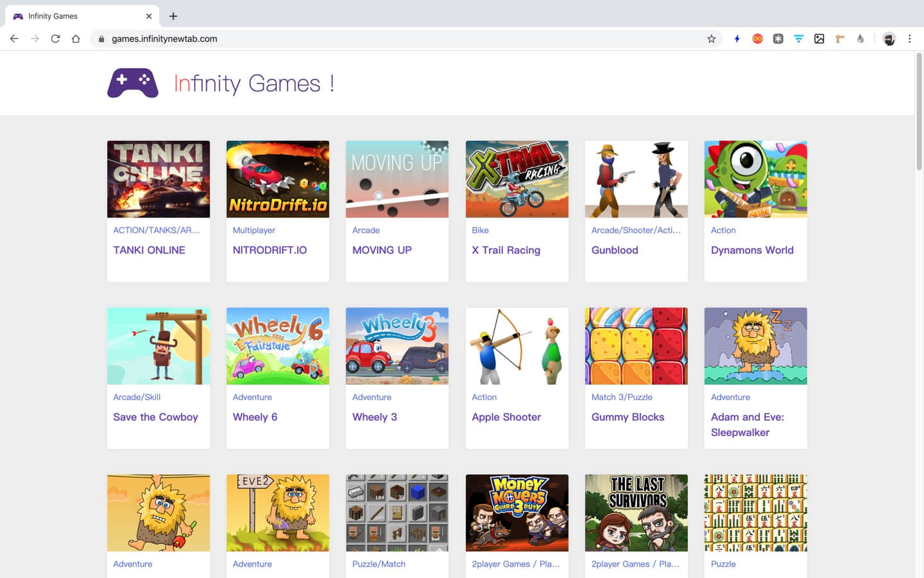Click the MOVING UP title link
The width and height of the screenshot is (924, 578).
click(382, 250)
